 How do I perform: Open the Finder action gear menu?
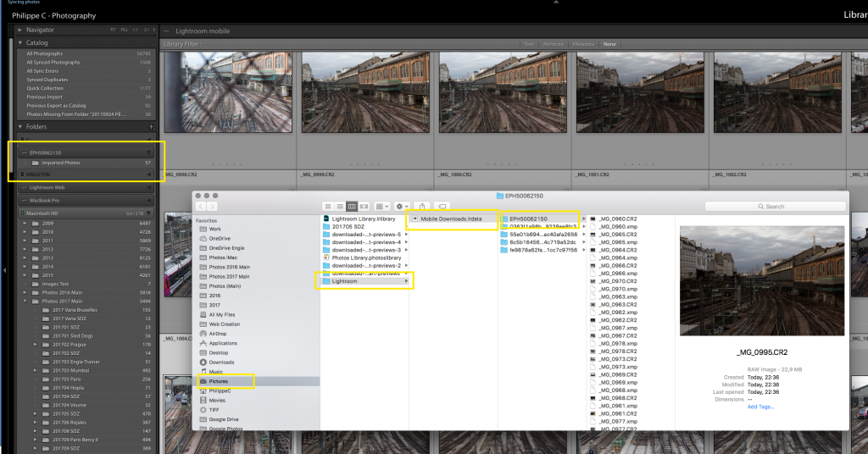click(x=402, y=207)
